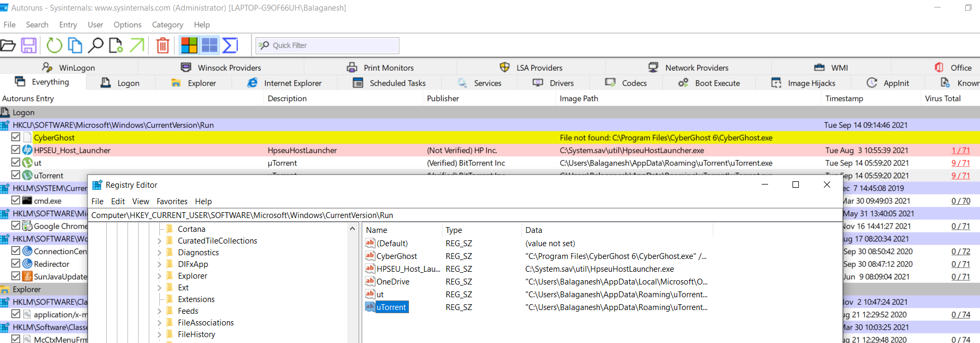The image size is (980, 343).
Task: Open the 9/71 VirusTotal link for ut
Action: click(x=960, y=163)
